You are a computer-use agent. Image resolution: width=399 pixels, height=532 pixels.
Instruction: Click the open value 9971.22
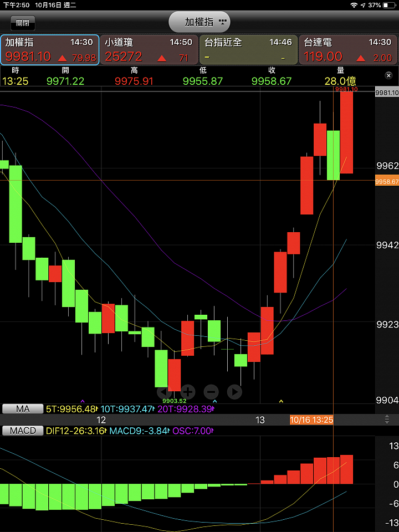(x=65, y=81)
